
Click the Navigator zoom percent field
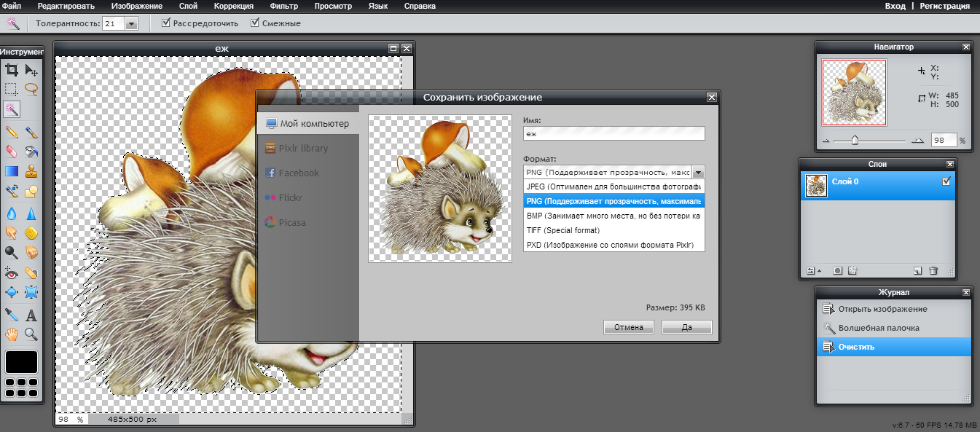point(944,140)
